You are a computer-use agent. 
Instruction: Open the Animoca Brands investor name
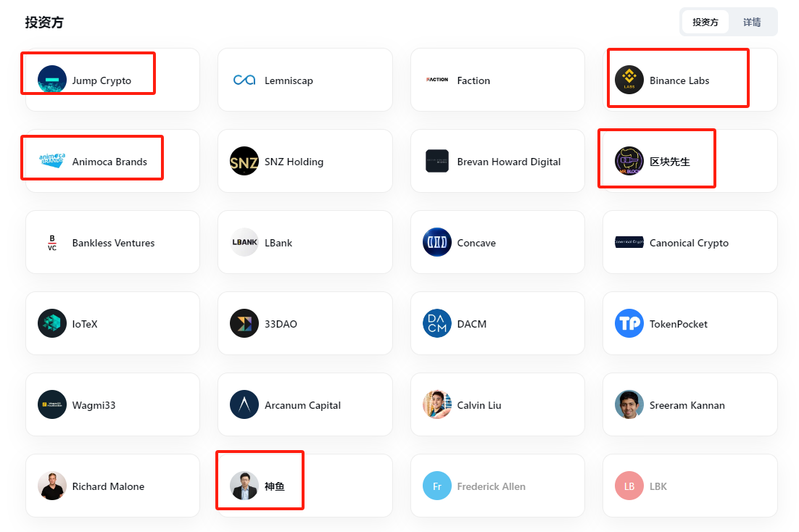109,162
